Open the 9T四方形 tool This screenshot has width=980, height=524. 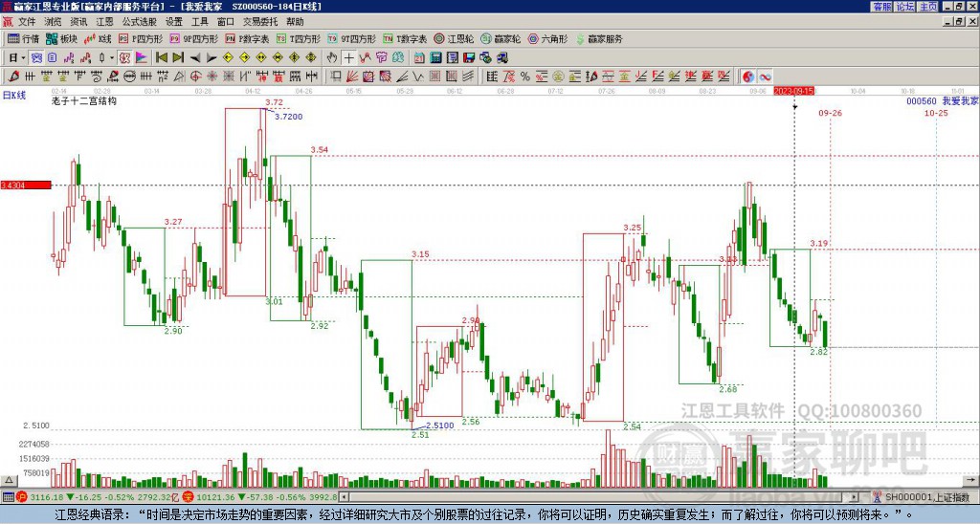[352, 38]
